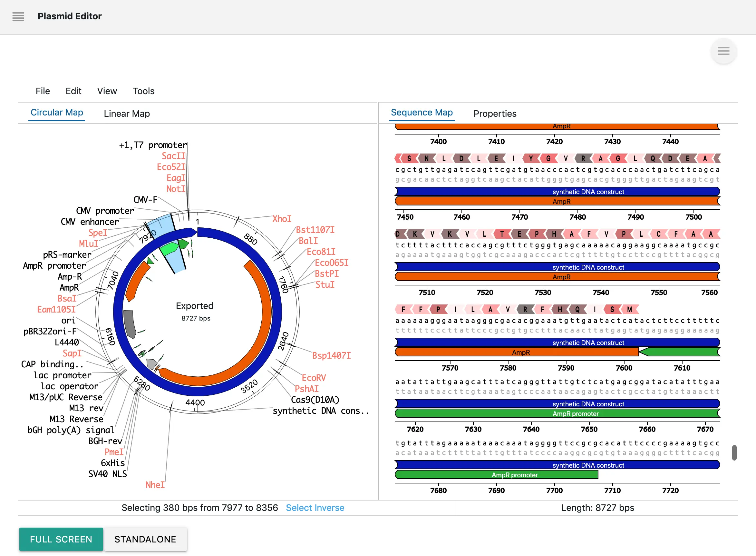Select the Eam1105I restriction site label
Viewport: 756px width, 556px height.
coord(56,309)
